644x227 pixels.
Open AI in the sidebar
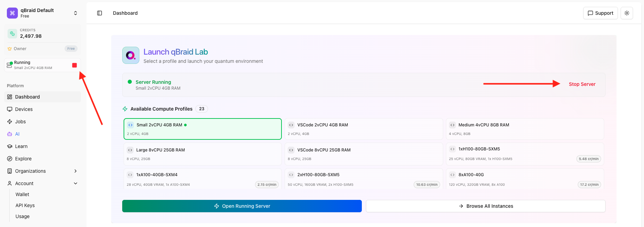click(x=43, y=134)
